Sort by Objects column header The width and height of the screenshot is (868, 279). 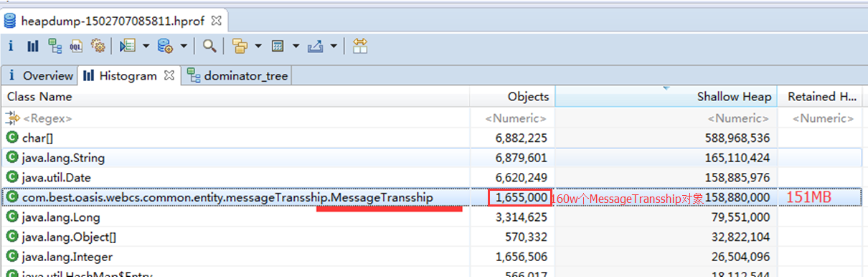coord(512,96)
